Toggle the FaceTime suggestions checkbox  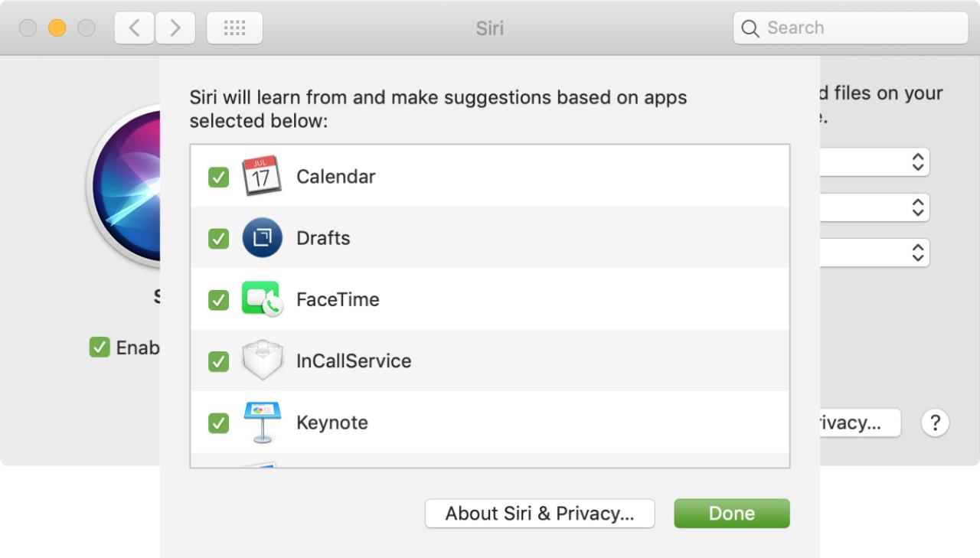(218, 299)
